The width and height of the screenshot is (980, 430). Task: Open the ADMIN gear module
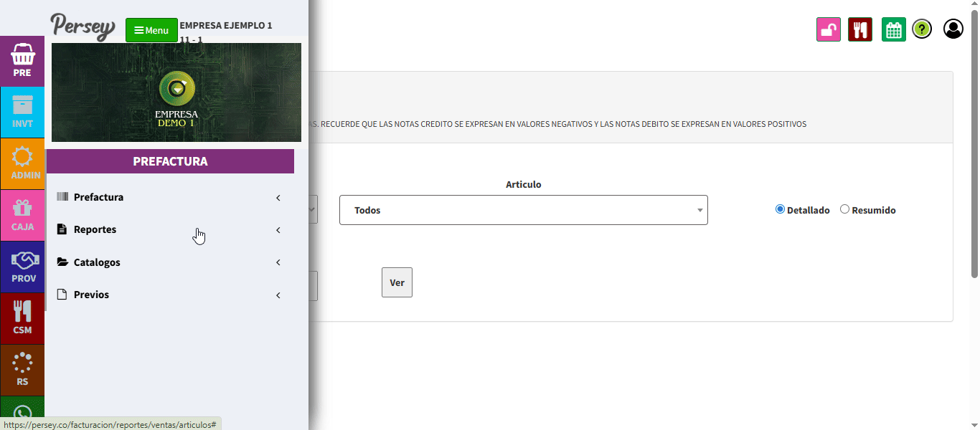click(22, 163)
